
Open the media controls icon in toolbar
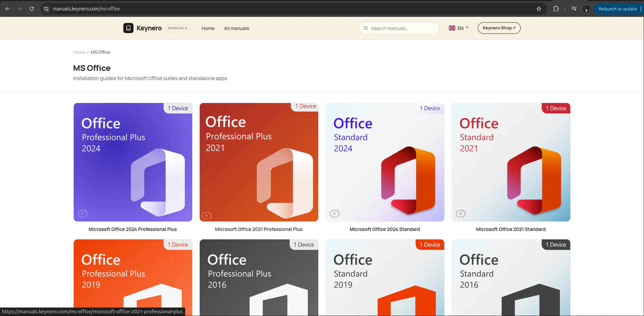point(574,9)
